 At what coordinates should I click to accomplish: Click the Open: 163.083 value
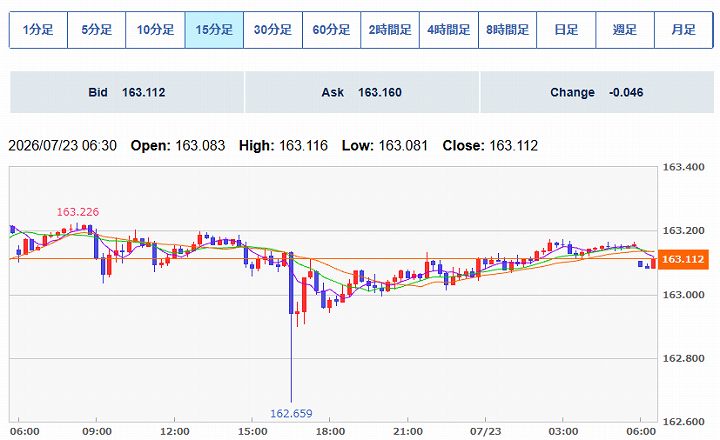[x=178, y=146]
